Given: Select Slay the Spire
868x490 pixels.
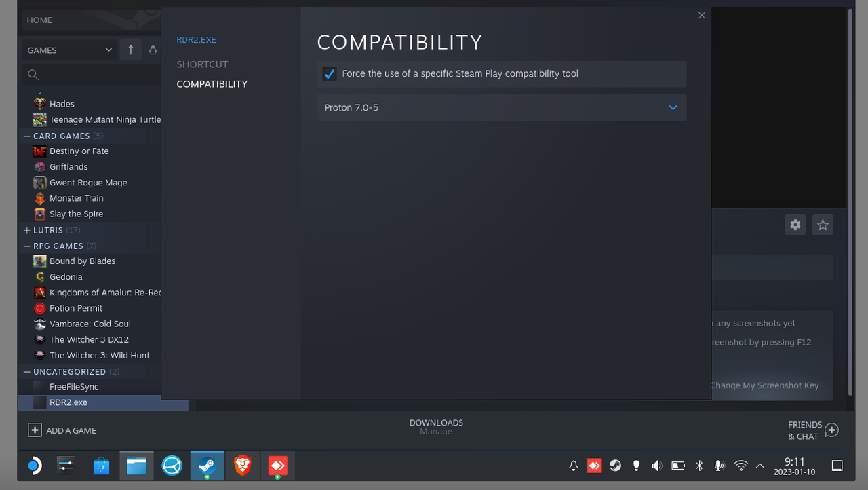Looking at the screenshot, I should point(77,214).
